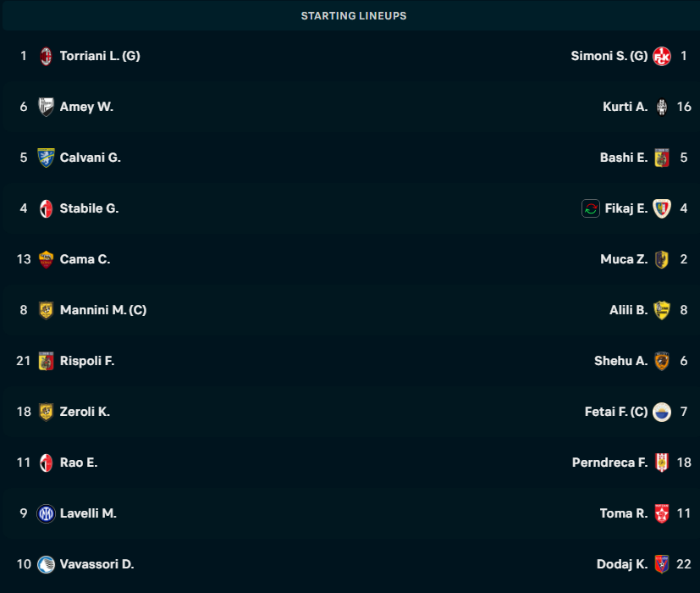
Task: Open the club badge next to Kurti A.
Action: click(x=662, y=108)
